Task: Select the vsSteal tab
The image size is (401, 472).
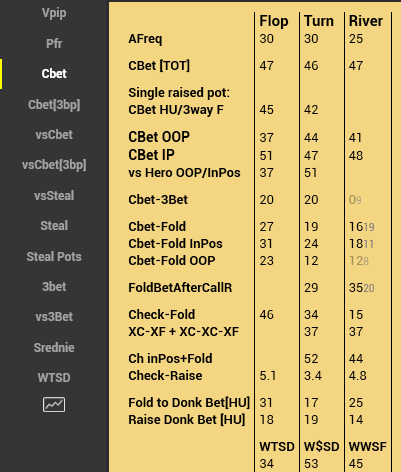Action: tap(54, 196)
